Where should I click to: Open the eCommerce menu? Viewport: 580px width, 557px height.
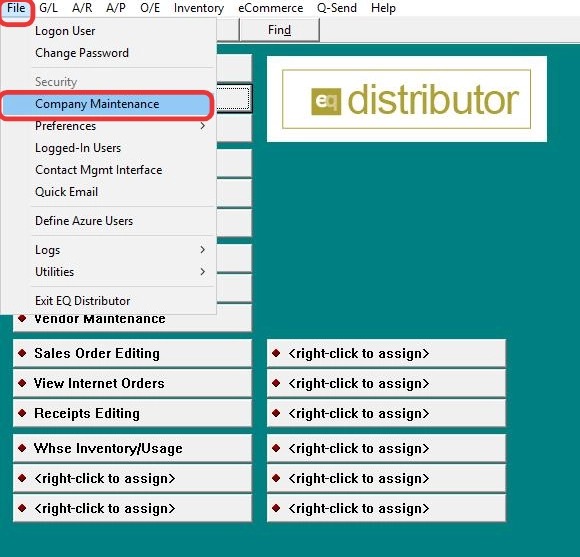click(x=271, y=8)
